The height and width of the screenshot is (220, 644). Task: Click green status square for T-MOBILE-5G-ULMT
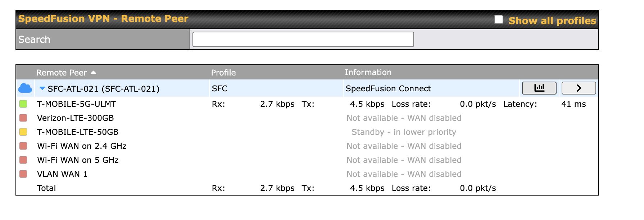(x=23, y=104)
